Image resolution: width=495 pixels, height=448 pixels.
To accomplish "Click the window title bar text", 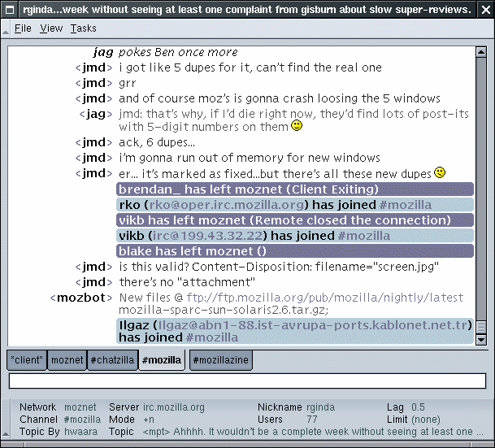I will (247, 10).
